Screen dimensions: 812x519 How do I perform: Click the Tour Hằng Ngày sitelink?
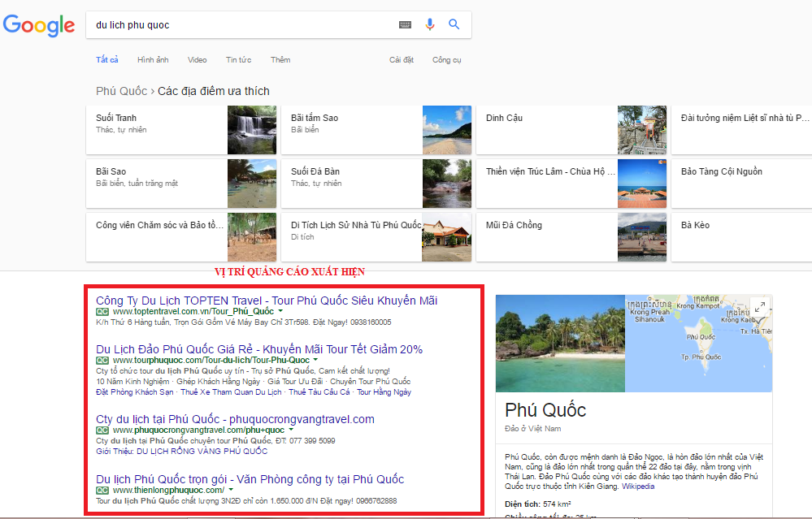[384, 392]
